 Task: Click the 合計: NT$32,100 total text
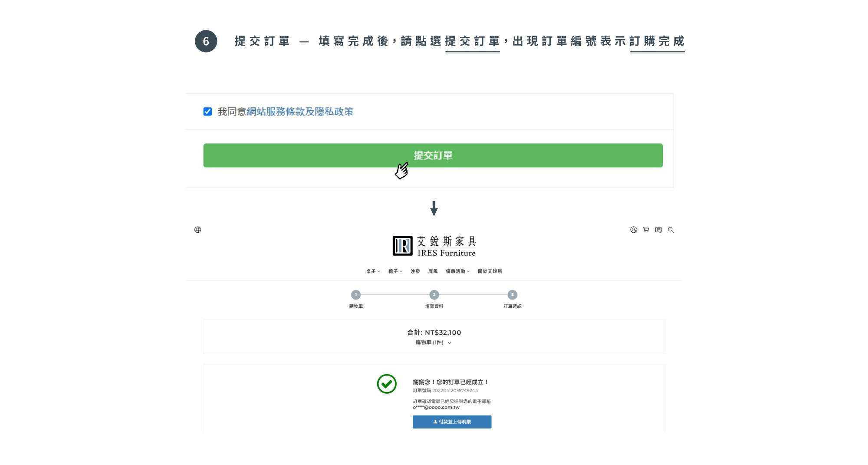click(434, 333)
